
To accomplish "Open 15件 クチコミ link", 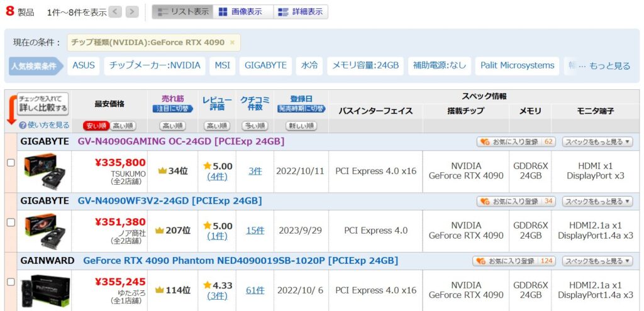I will (x=255, y=231).
